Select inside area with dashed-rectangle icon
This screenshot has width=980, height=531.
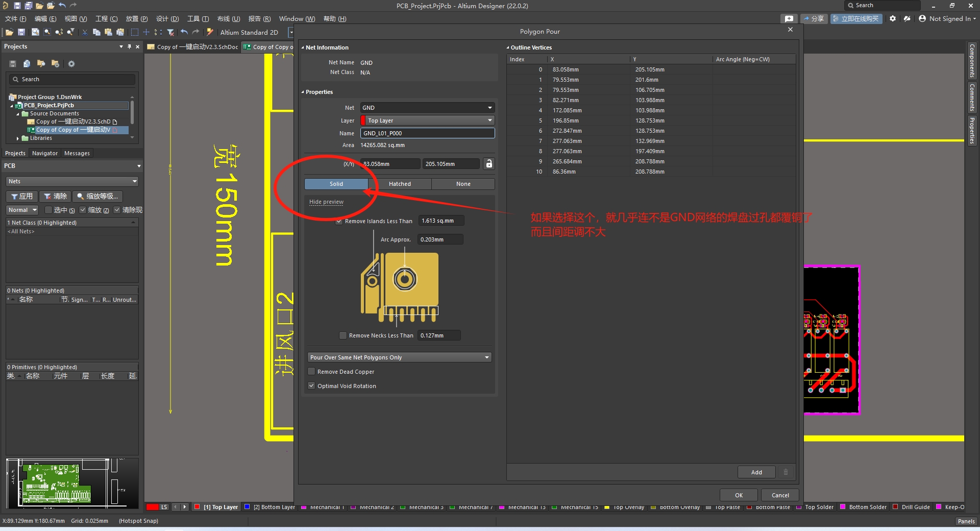click(x=134, y=32)
